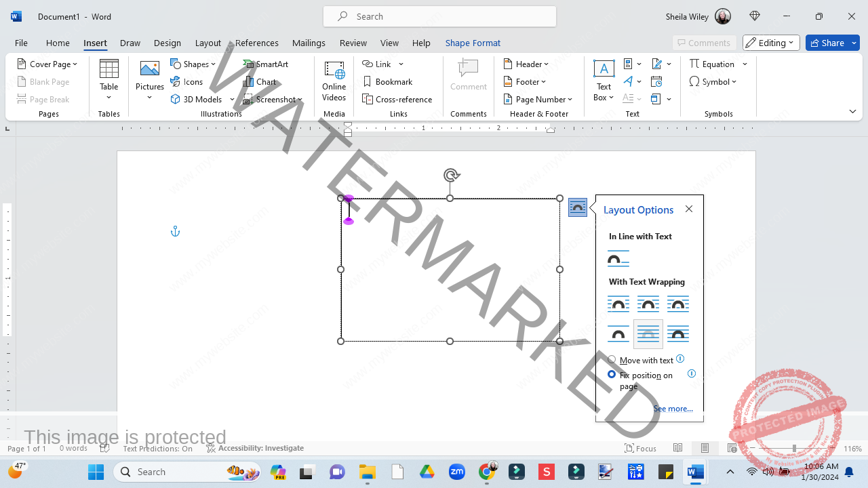The width and height of the screenshot is (868, 488).
Task: Open the Pictures insert menu
Action: [x=150, y=80]
